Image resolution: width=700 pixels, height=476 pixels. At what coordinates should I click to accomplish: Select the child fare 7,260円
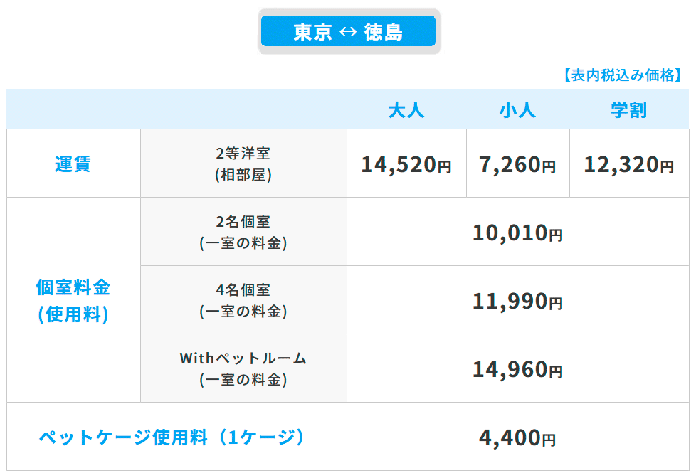(x=517, y=165)
